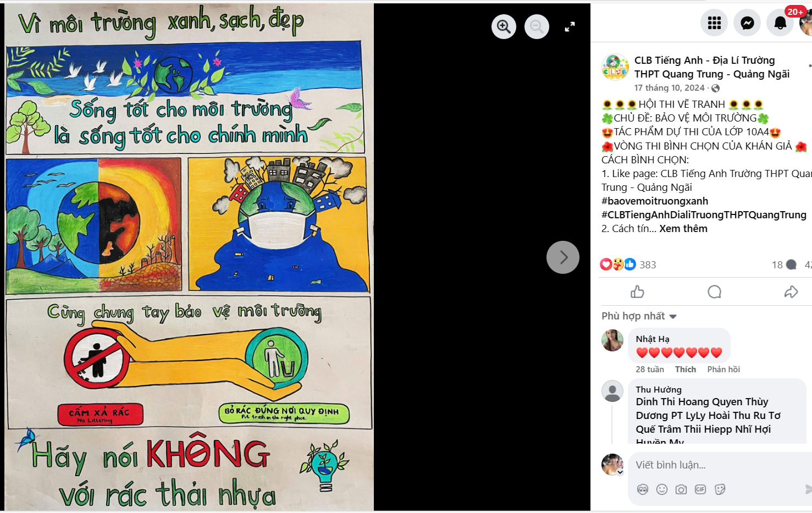Viewport: 812px width, 513px height.
Task: Zoom in on the photo
Action: point(504,26)
